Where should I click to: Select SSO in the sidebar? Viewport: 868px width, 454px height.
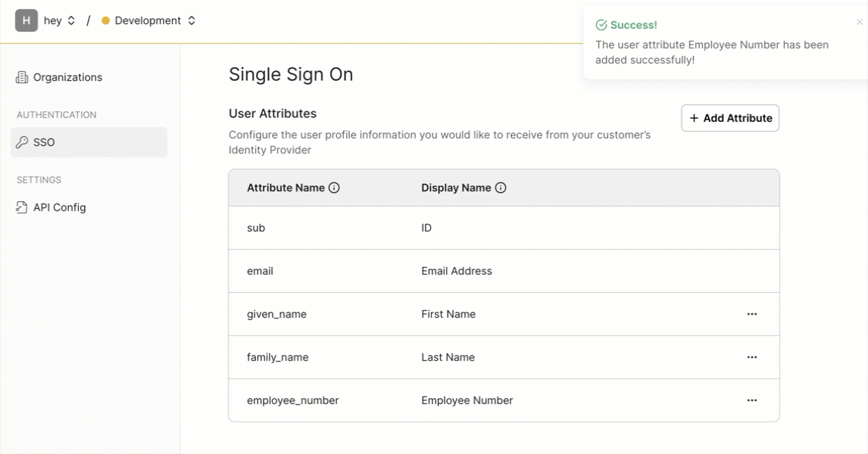point(89,142)
